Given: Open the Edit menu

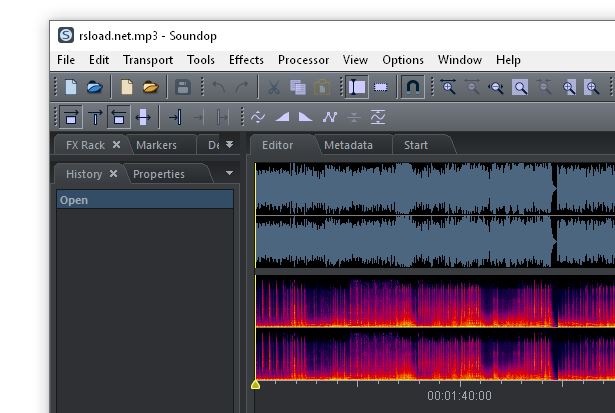Looking at the screenshot, I should click(x=99, y=60).
